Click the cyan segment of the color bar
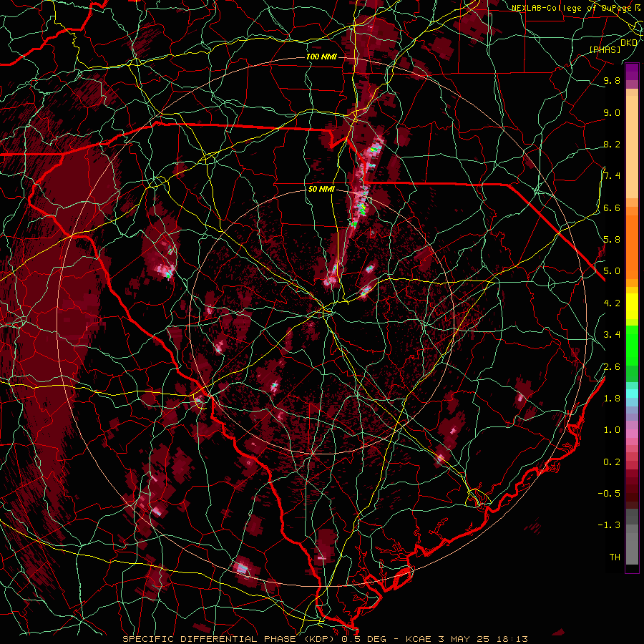 pos(632,394)
